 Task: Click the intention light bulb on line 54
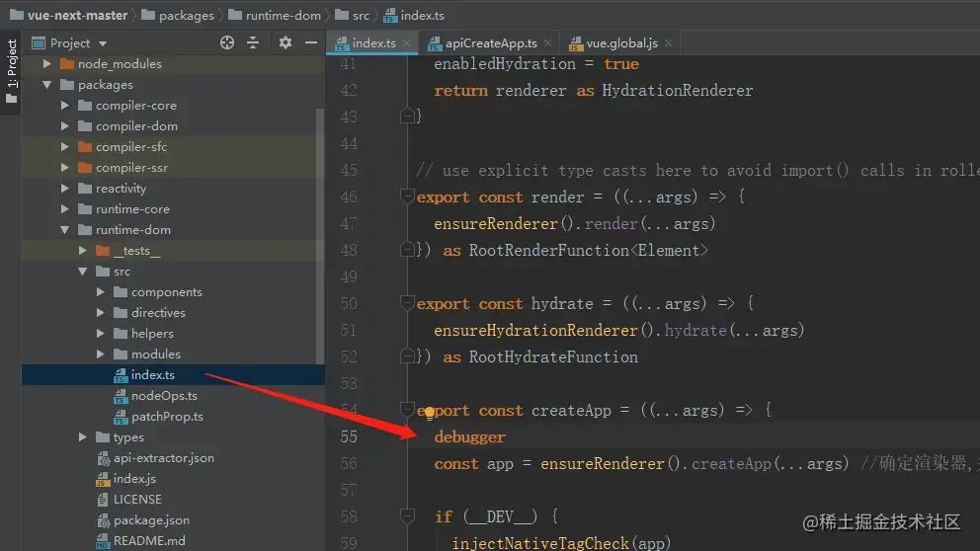(x=430, y=413)
